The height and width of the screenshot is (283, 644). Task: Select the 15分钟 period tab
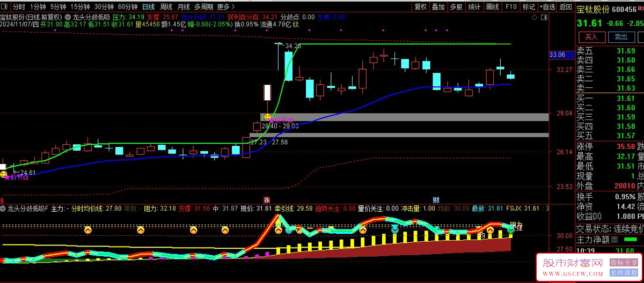click(x=80, y=7)
